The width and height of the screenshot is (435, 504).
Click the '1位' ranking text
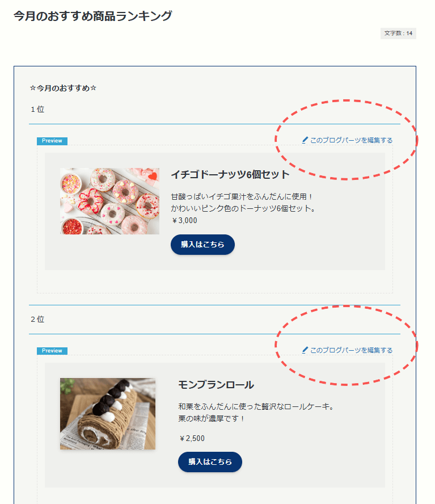click(37, 110)
